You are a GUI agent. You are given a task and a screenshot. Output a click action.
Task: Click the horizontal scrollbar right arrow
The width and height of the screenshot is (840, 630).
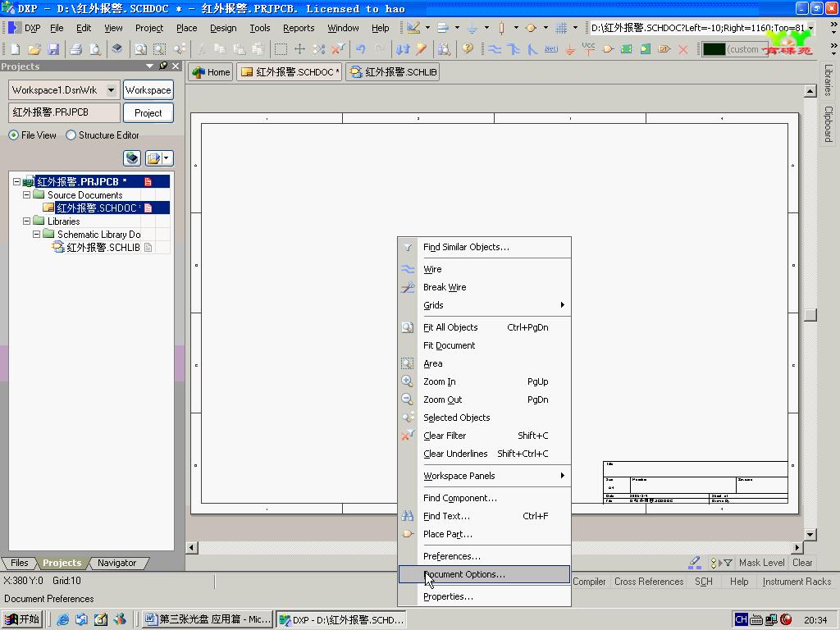(x=797, y=547)
